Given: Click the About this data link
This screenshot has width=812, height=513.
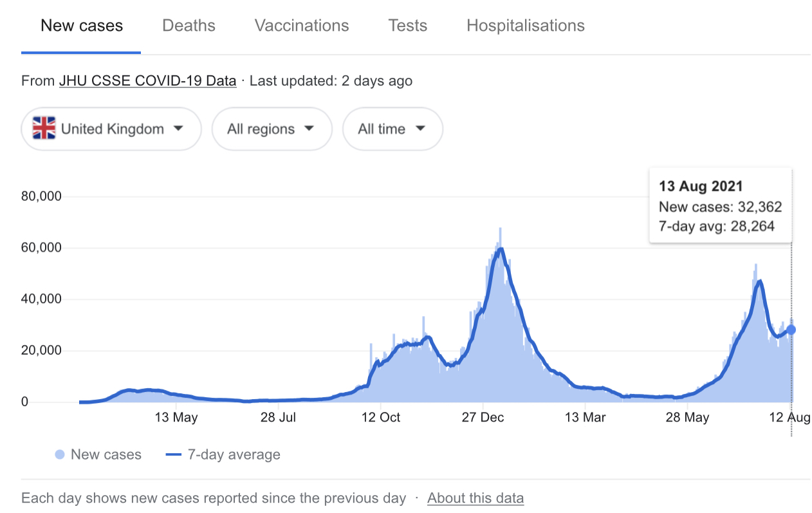Looking at the screenshot, I should [475, 498].
